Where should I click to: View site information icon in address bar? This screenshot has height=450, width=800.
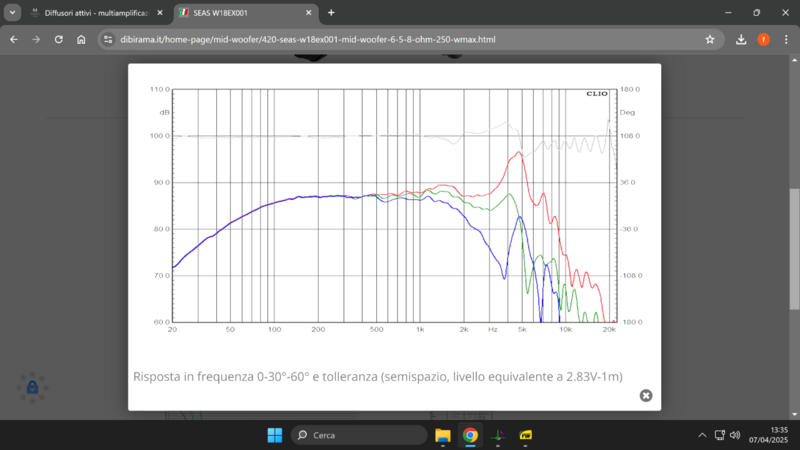108,39
